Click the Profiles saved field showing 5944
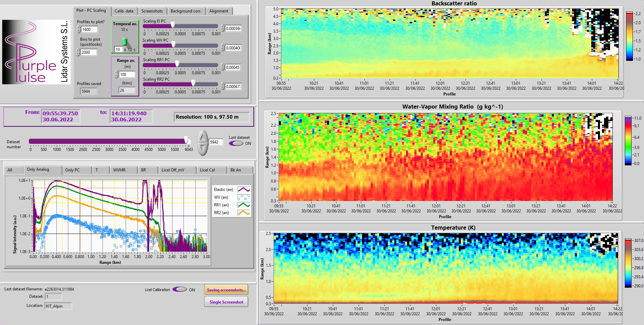Viewport: 644px width, 325px height. (89, 91)
